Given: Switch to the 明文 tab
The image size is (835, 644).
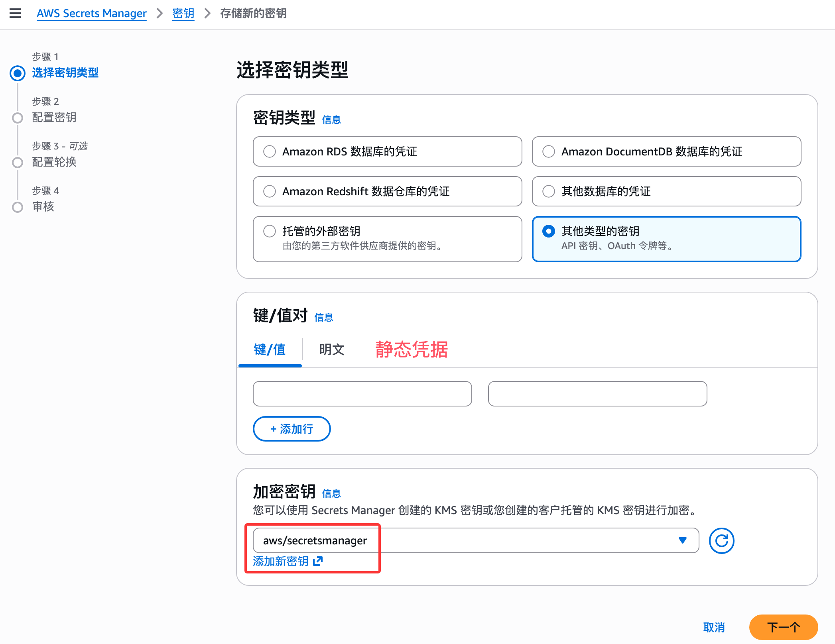Looking at the screenshot, I should click(331, 349).
